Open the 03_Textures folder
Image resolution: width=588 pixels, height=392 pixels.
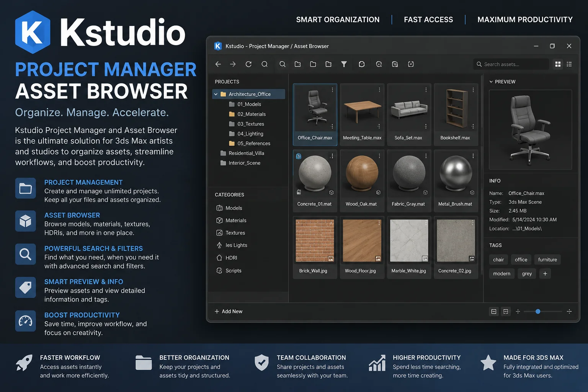pos(247,124)
